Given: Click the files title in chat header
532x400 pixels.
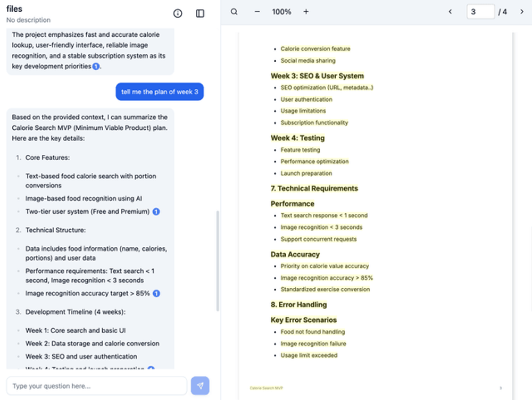Looking at the screenshot, I should 14,9.
